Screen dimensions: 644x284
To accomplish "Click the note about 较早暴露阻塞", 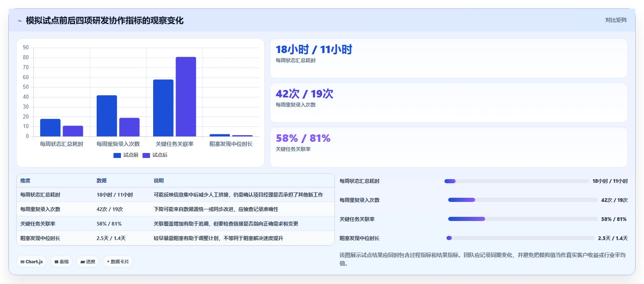I will (219, 238).
